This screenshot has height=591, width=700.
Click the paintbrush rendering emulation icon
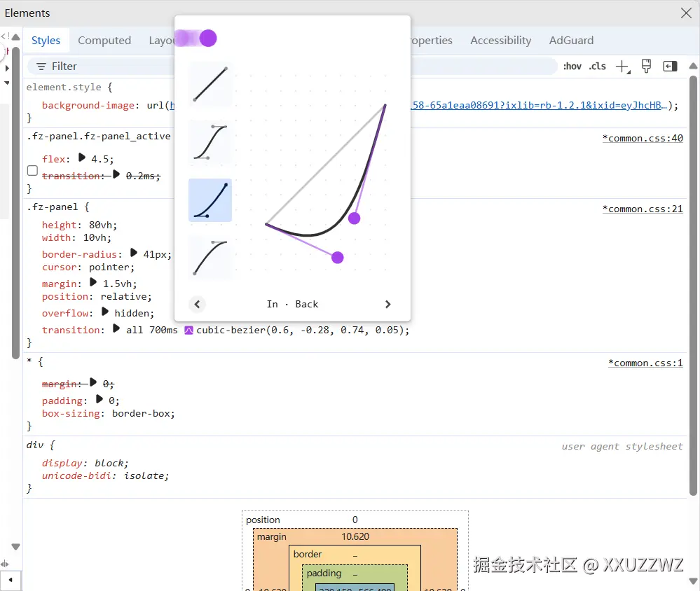tap(646, 66)
